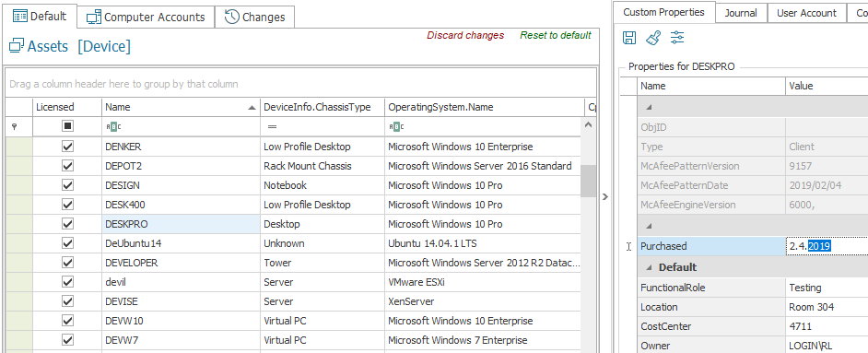Click the ChassisType equals filter icon

point(272,126)
